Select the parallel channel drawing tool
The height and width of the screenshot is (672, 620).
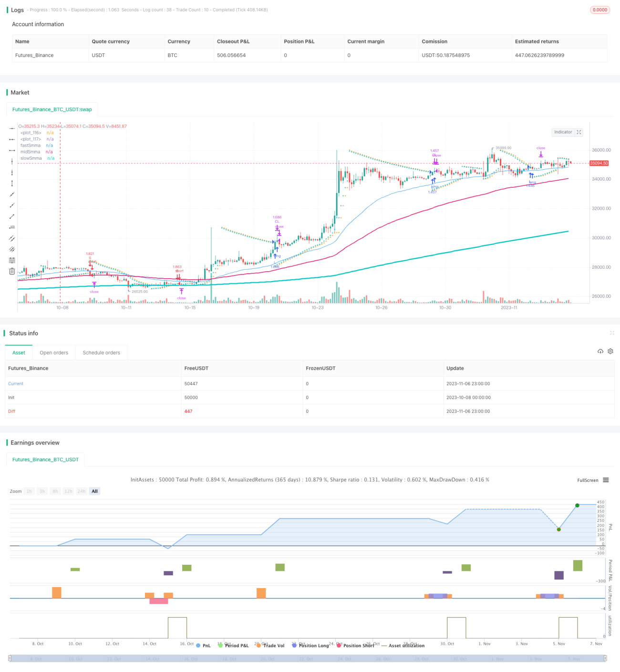pos(12,238)
